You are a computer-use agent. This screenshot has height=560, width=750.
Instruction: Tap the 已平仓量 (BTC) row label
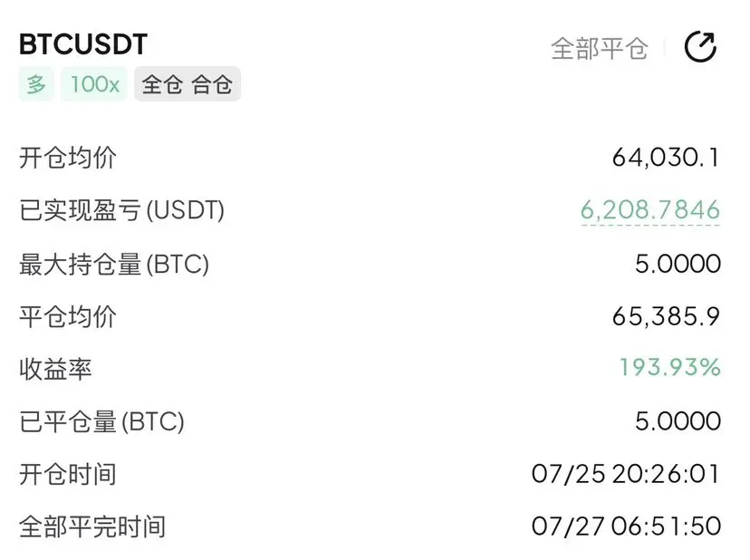101,422
